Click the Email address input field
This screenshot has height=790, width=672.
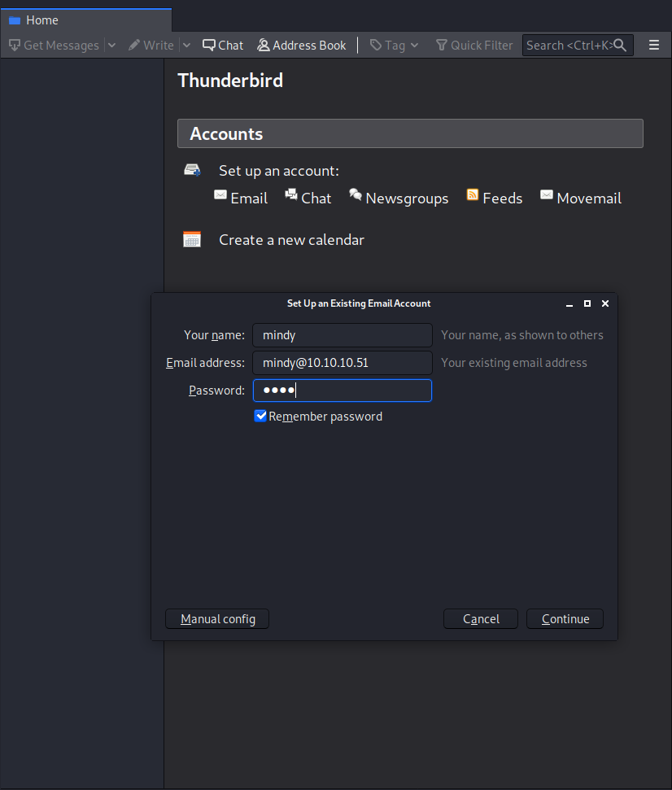[343, 363]
